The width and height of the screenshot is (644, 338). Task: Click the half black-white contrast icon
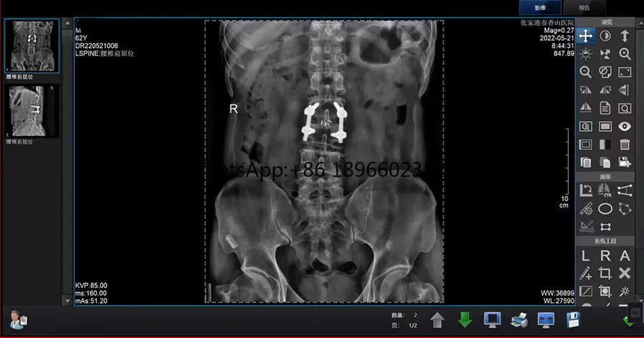(605, 145)
